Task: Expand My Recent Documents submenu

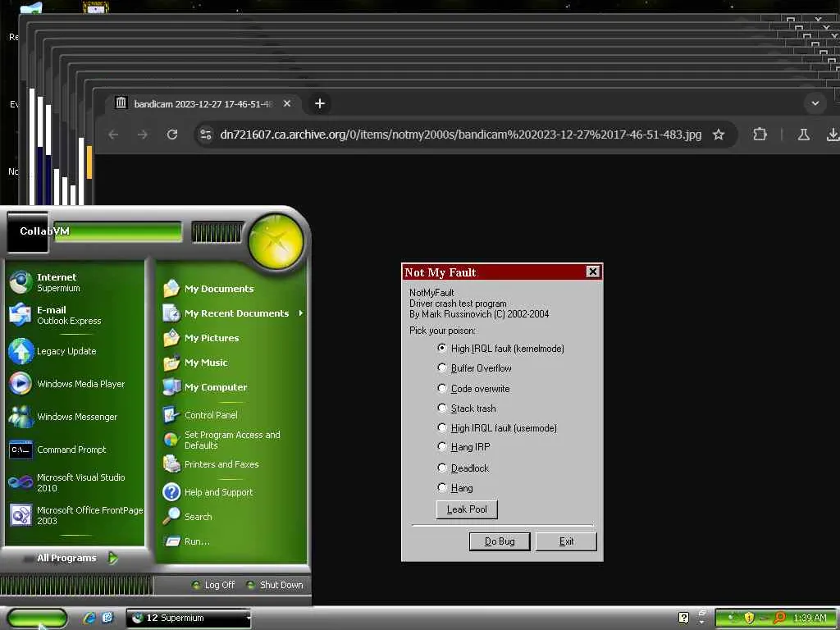Action: (x=232, y=313)
